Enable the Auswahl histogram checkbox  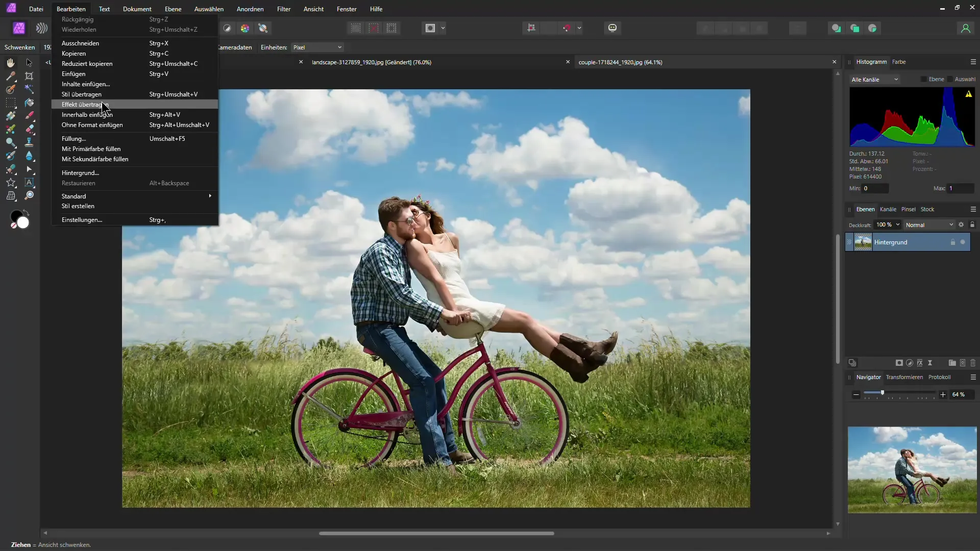tap(950, 79)
